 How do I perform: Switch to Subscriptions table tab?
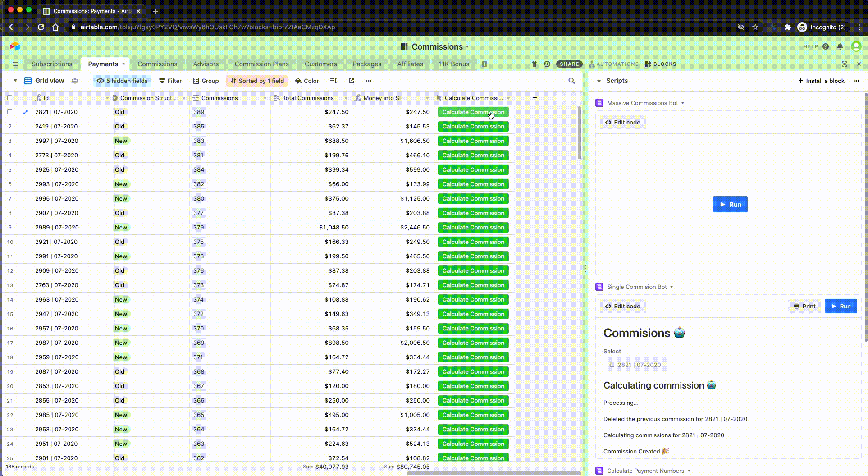52,64
